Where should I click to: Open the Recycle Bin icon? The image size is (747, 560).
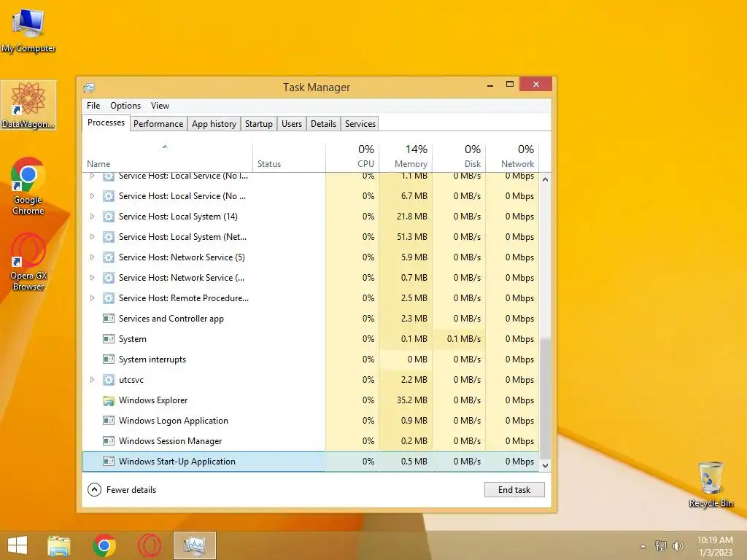pyautogui.click(x=711, y=484)
